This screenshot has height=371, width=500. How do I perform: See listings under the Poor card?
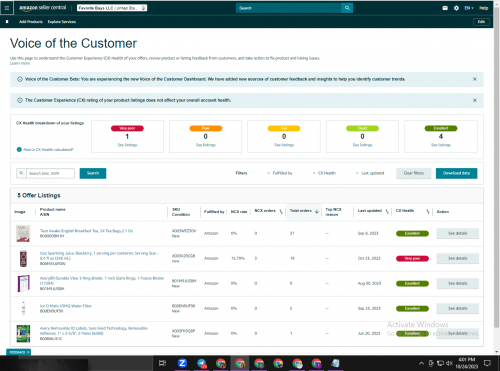point(206,145)
